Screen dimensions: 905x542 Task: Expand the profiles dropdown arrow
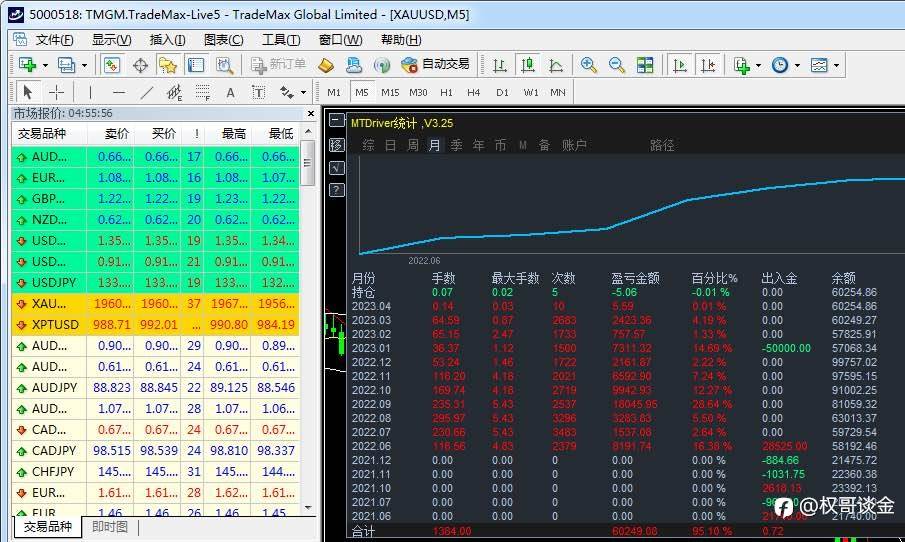point(84,65)
